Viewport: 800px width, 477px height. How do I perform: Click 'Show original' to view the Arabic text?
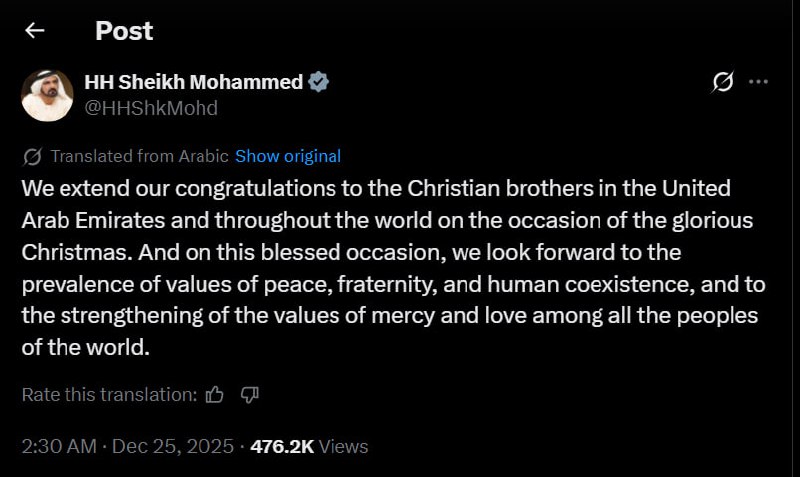pos(288,156)
